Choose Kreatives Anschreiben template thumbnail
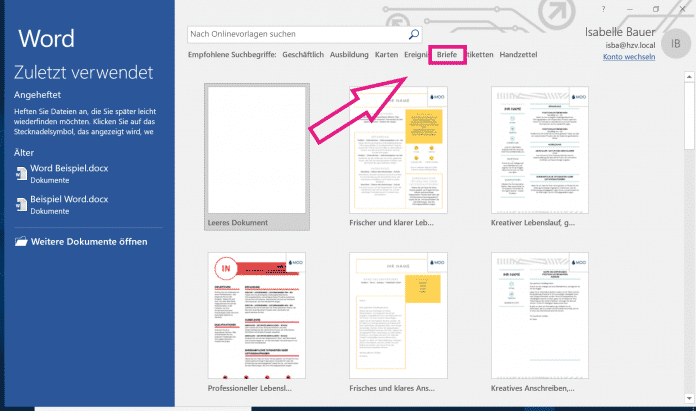Viewport: 696px width, 411px height. pos(540,316)
